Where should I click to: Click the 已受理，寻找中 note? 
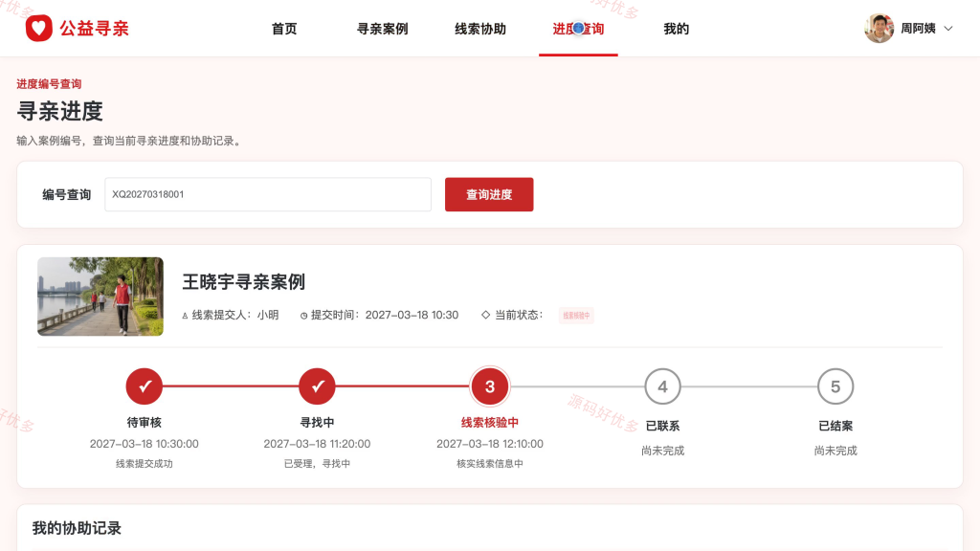(317, 464)
